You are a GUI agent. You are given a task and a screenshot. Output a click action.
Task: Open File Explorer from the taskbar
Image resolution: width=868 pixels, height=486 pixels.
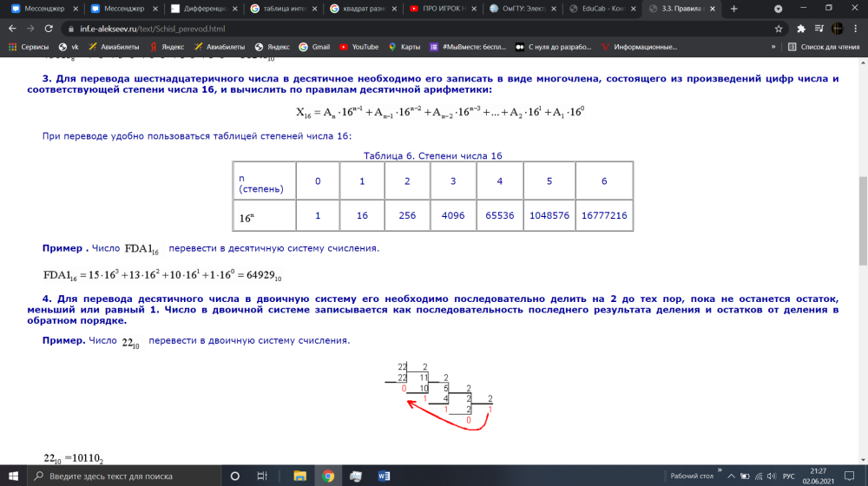[300, 476]
